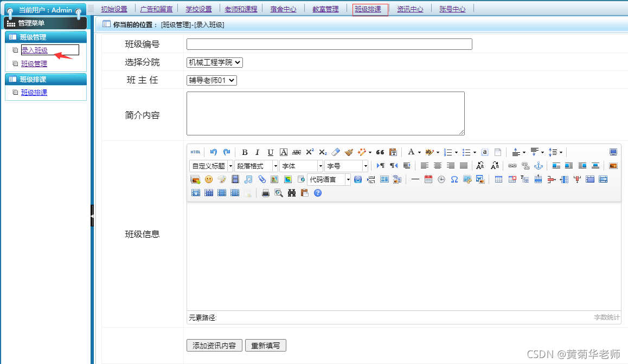Click the find and replace binoculars icon
The width and height of the screenshot is (628, 364).
coord(292,193)
